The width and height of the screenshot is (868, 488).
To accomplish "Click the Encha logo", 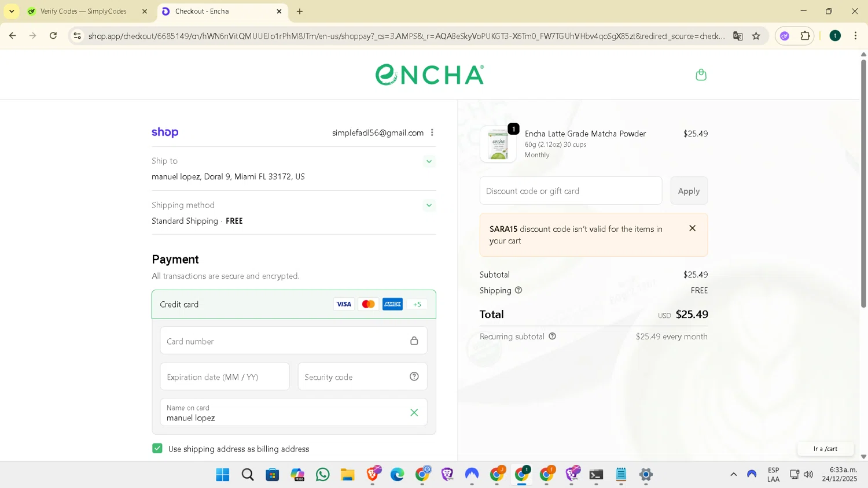I will pyautogui.click(x=429, y=75).
